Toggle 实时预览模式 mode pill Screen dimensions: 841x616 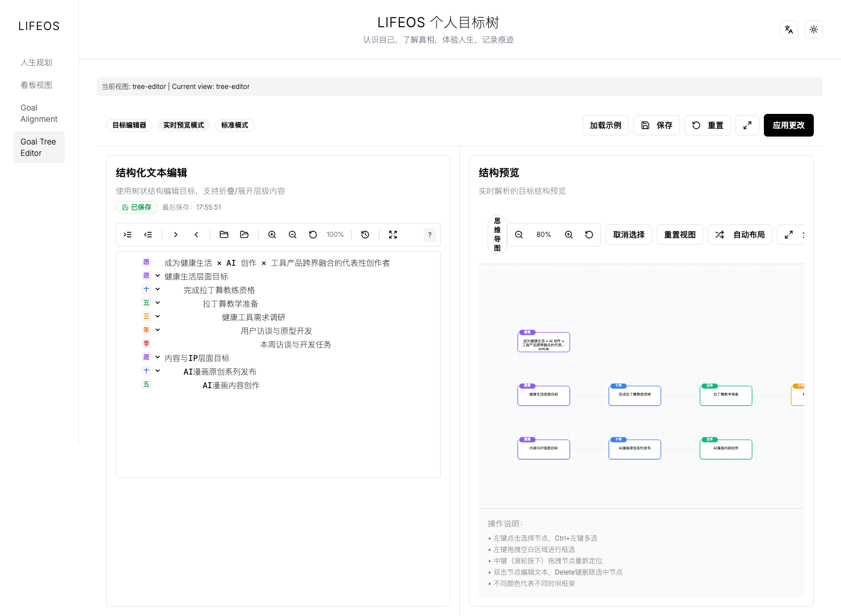183,125
